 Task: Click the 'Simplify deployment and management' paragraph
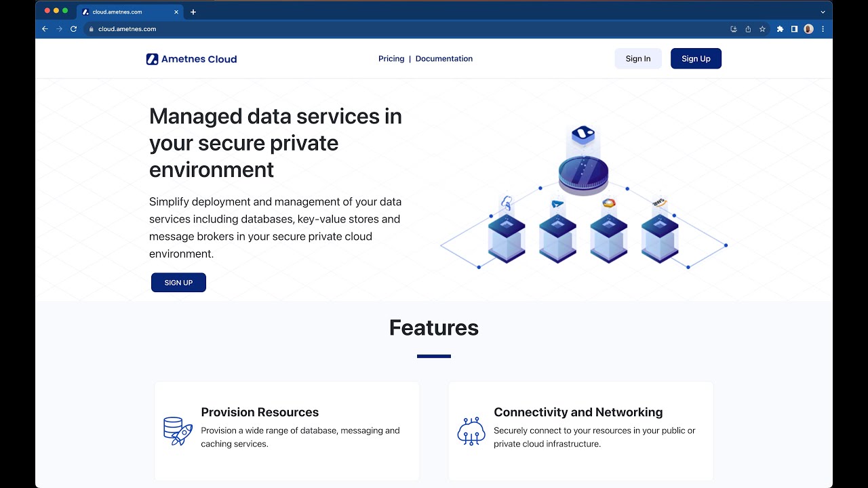coord(275,228)
